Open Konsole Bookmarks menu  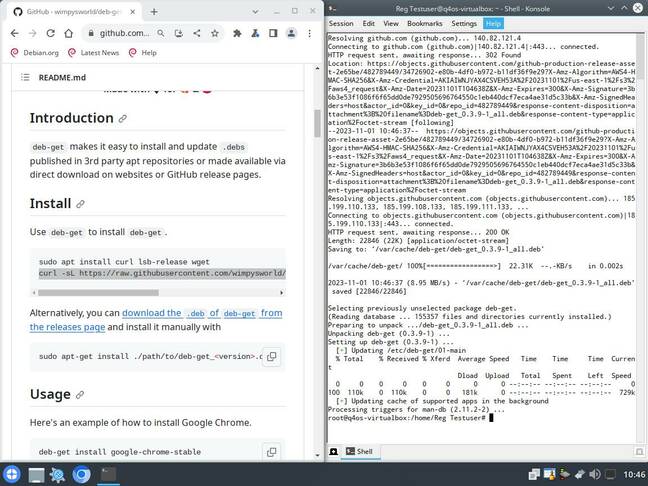pos(425,24)
